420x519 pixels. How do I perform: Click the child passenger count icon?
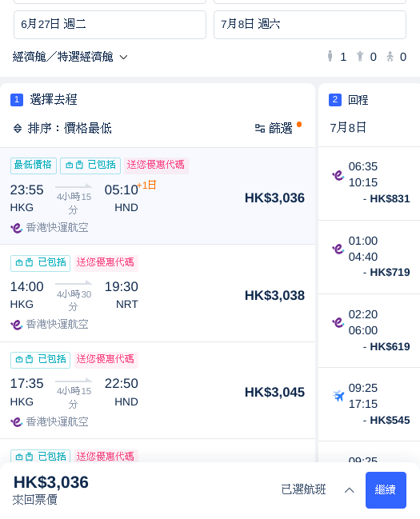360,57
